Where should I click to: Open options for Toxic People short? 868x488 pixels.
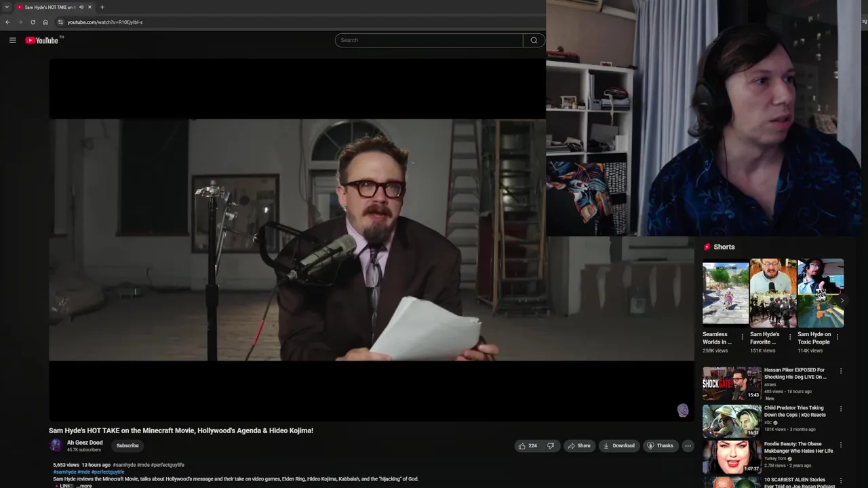coord(837,337)
